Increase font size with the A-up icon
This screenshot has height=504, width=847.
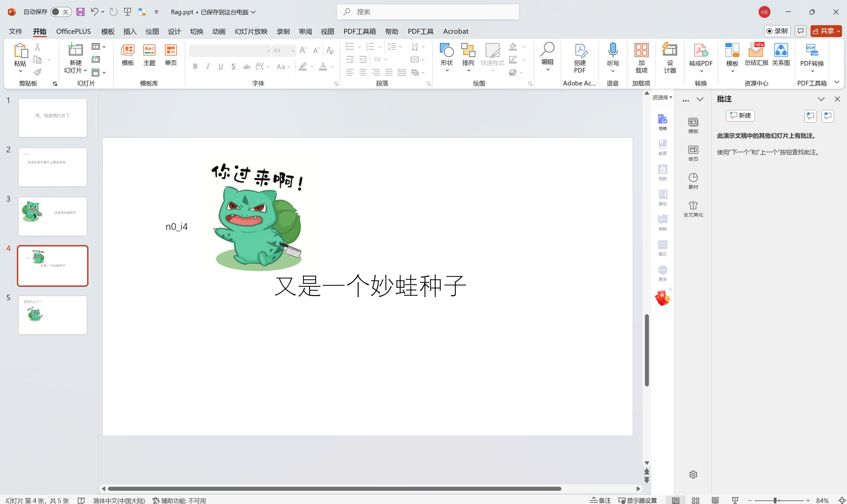pyautogui.click(x=303, y=51)
